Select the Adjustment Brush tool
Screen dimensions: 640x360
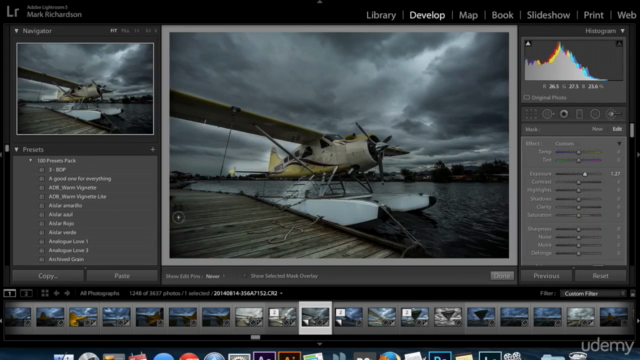614,114
